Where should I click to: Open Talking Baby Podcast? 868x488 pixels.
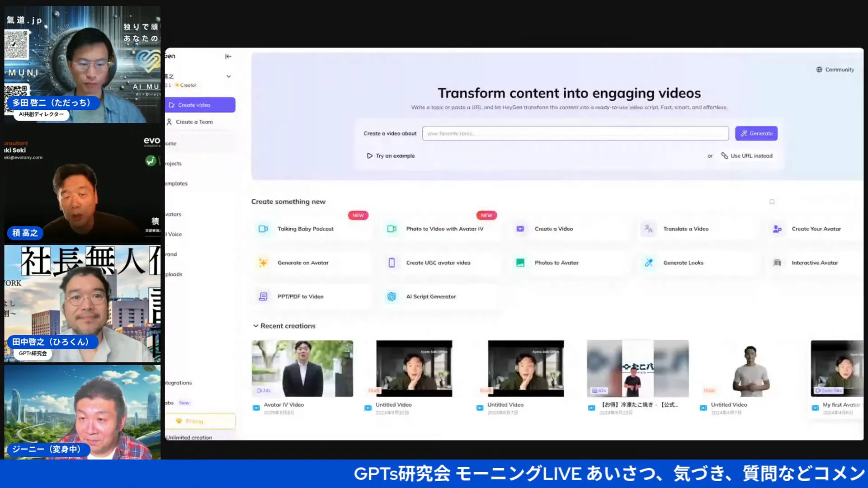pyautogui.click(x=311, y=229)
